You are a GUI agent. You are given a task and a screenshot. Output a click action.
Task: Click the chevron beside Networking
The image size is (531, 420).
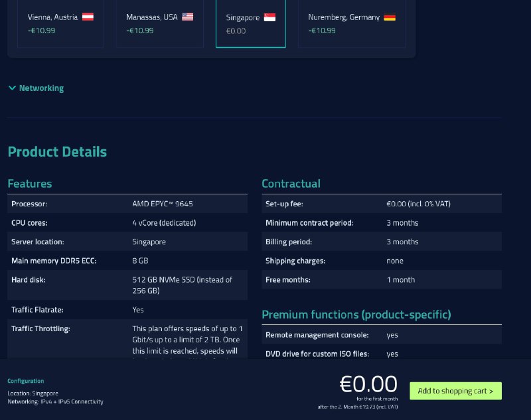pos(12,88)
